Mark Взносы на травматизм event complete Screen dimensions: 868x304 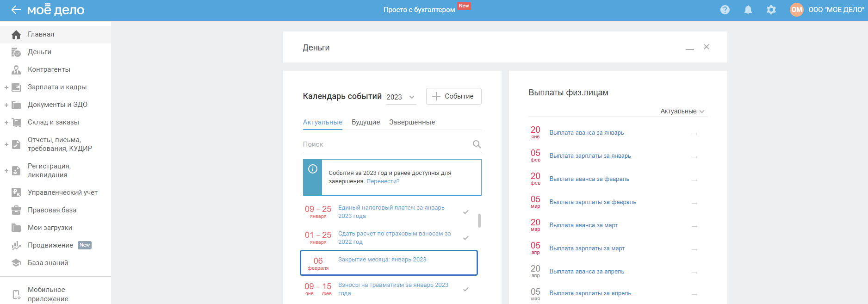[466, 289]
